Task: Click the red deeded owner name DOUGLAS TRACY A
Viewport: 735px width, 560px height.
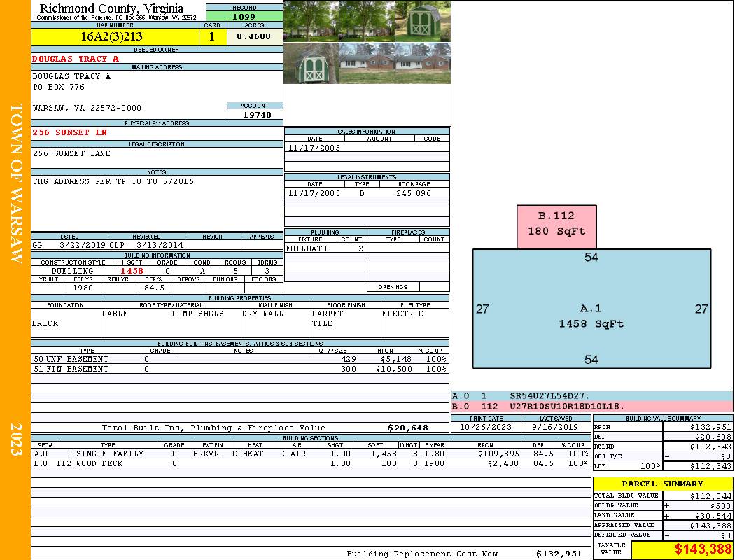Action: click(x=76, y=59)
